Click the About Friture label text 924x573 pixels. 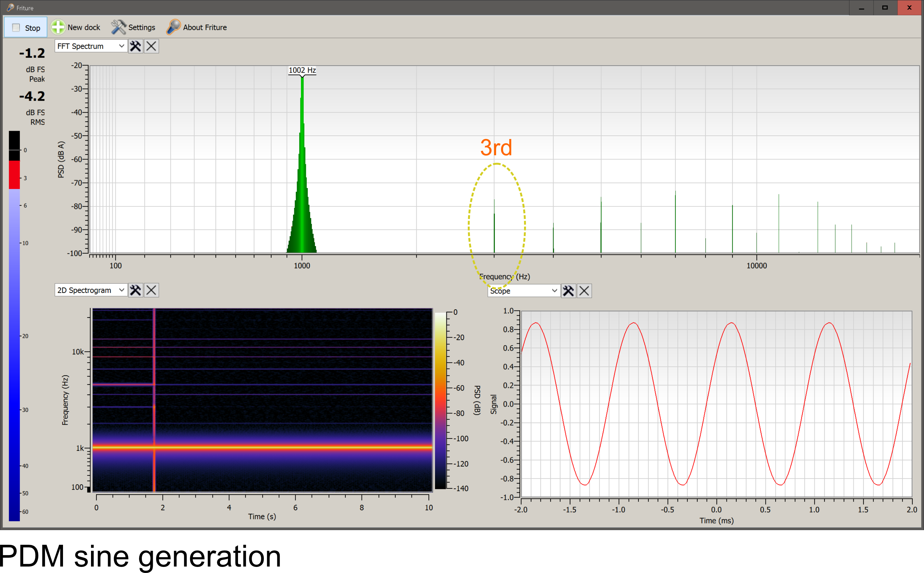205,27
